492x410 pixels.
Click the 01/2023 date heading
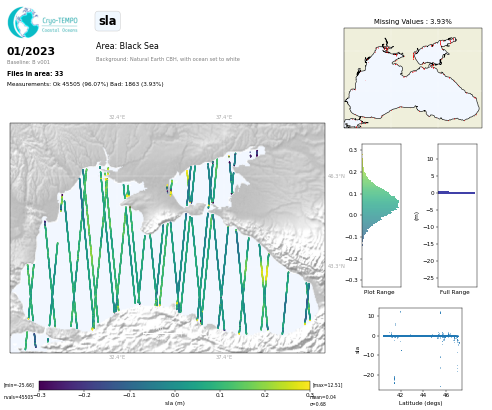pyautogui.click(x=31, y=51)
